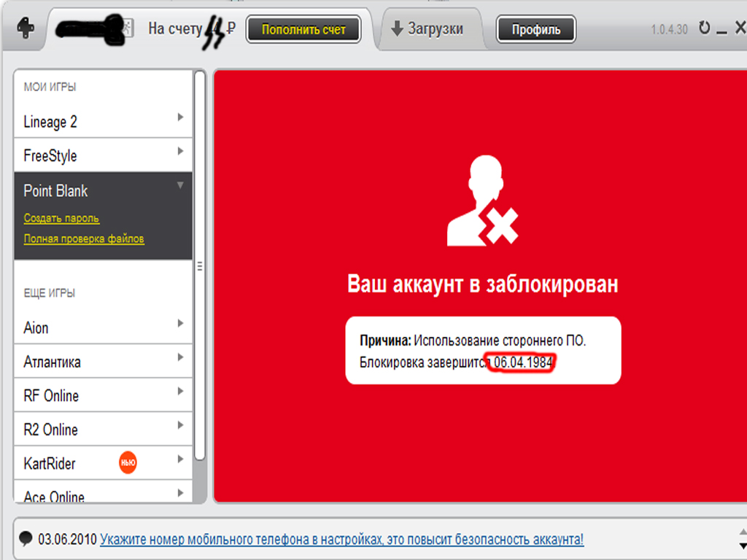
Task: Click the Создать пароль link
Action: click(61, 218)
